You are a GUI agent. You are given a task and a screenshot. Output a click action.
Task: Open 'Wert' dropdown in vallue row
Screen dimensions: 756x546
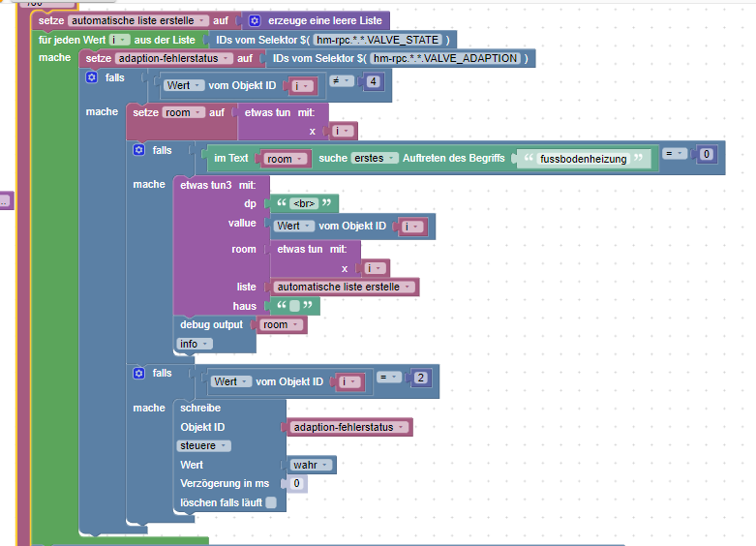[293, 226]
